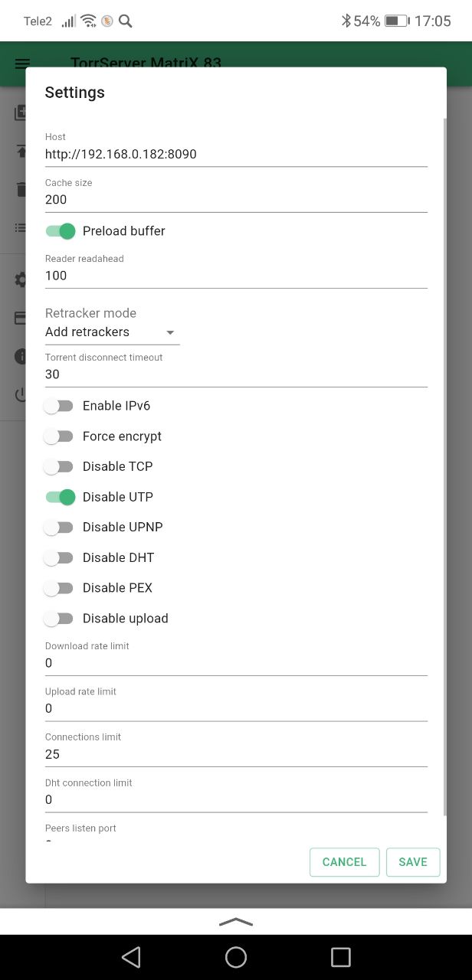The height and width of the screenshot is (980, 472).
Task: Select the Connections limit field
Action: pos(236,754)
